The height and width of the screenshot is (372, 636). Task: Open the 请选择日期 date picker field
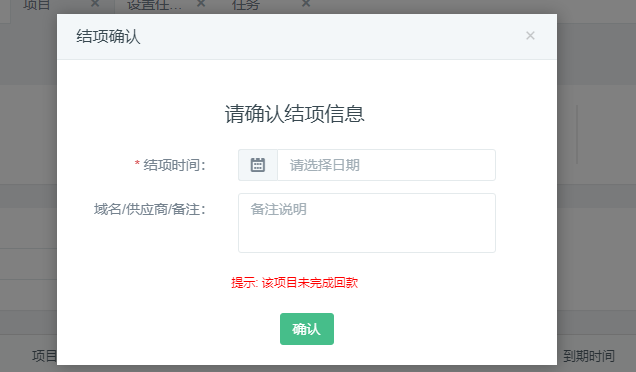[x=386, y=165]
